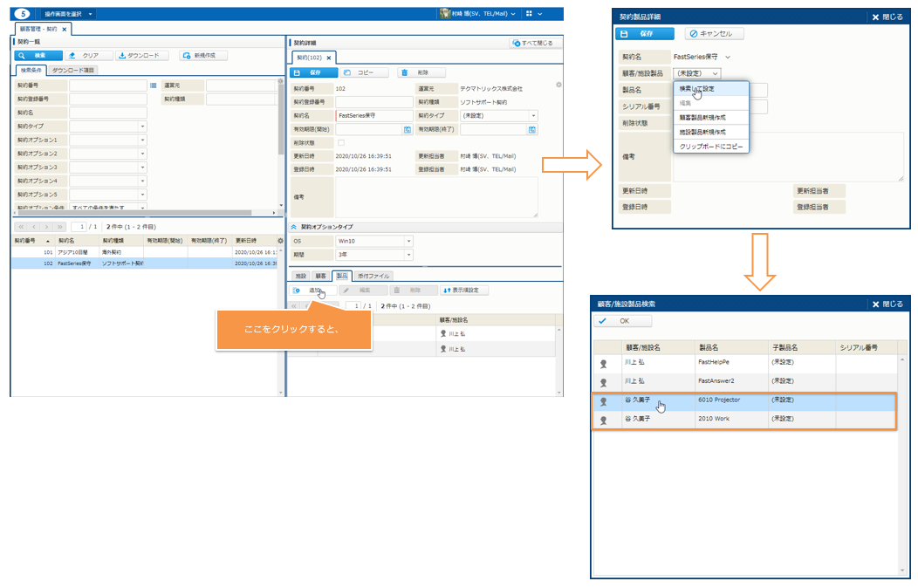Click the grid layout icon in top bar

point(530,14)
